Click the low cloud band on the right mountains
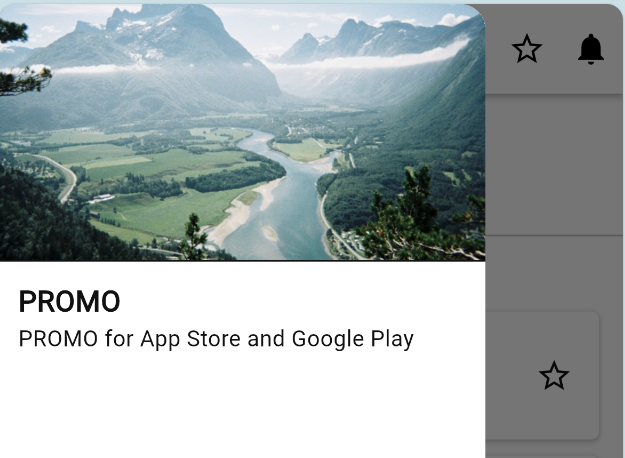The width and height of the screenshot is (625, 458). coord(371,60)
